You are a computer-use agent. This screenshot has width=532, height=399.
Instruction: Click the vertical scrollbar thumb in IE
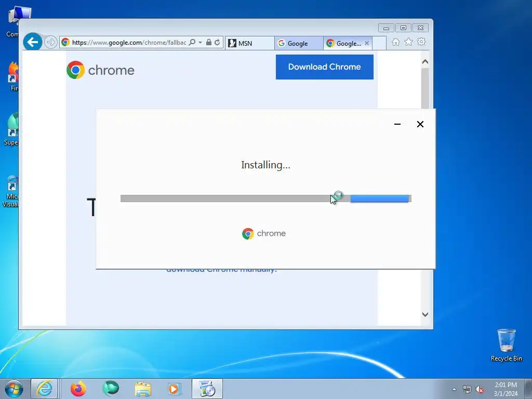425,88
